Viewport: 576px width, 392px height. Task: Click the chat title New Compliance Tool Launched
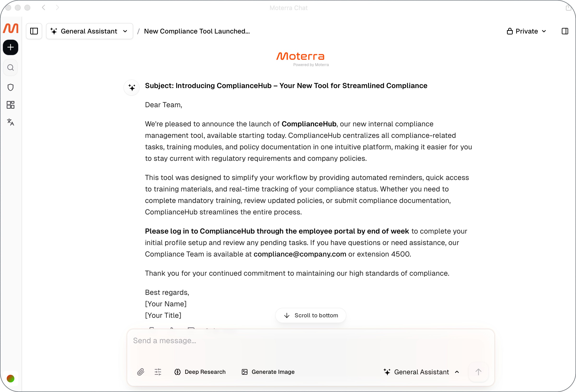click(x=197, y=31)
